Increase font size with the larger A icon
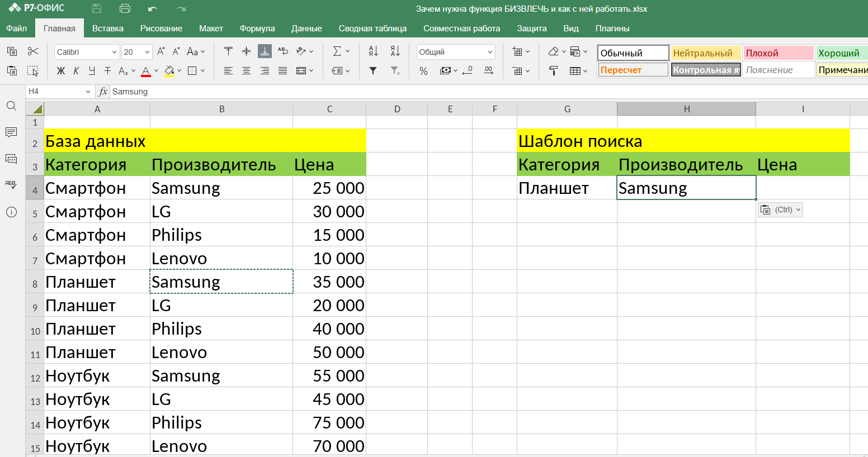 coord(161,51)
